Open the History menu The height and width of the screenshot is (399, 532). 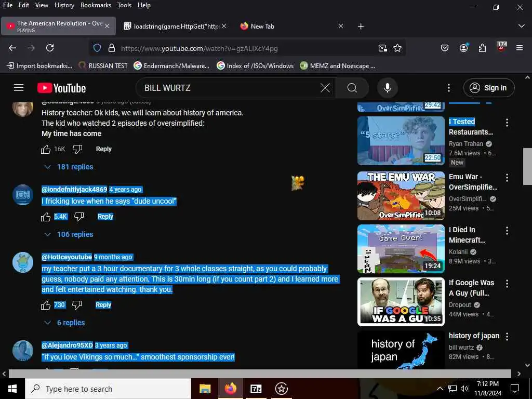point(64,5)
